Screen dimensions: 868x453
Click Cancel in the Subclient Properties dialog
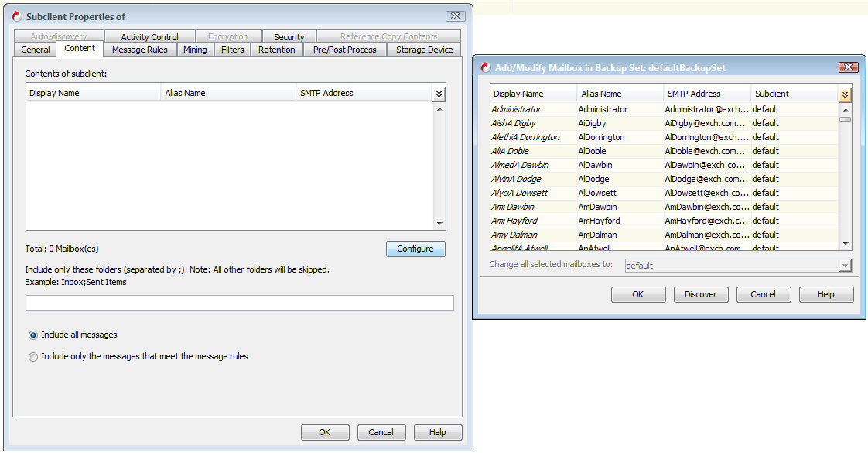click(381, 432)
